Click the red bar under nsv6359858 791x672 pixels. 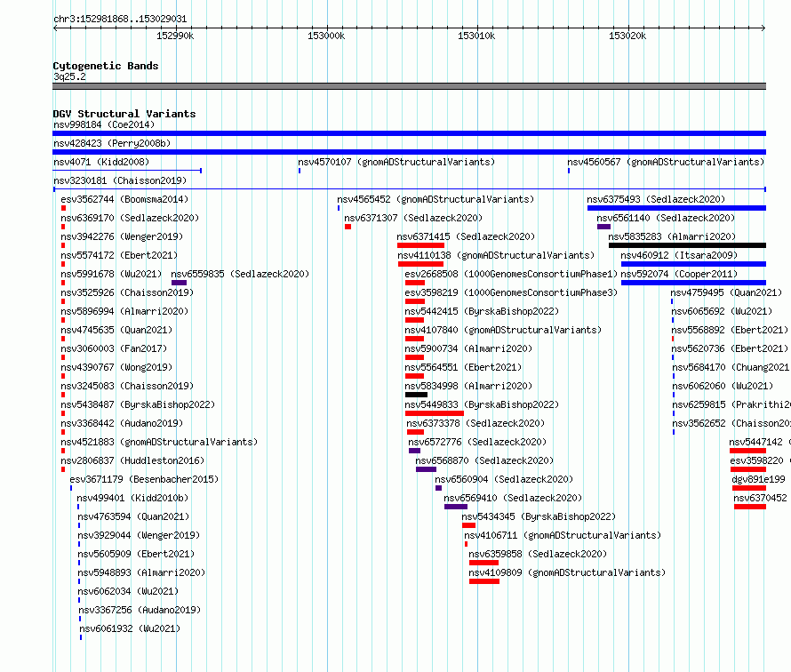coord(483,563)
